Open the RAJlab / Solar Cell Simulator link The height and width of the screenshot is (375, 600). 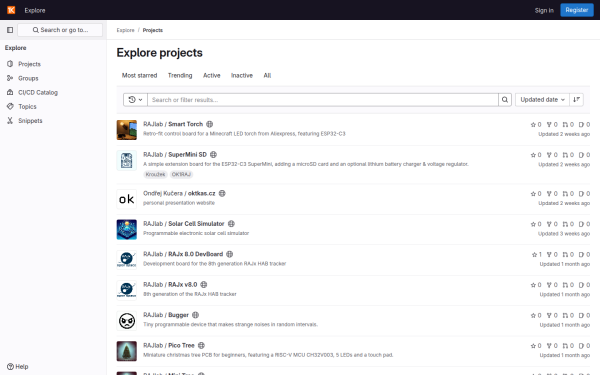point(184,224)
